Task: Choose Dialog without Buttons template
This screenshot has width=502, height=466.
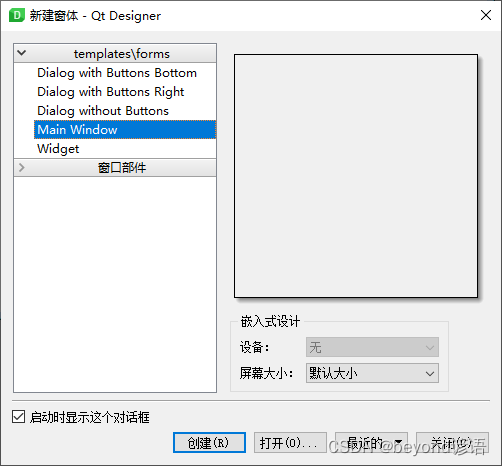Action: tap(103, 111)
